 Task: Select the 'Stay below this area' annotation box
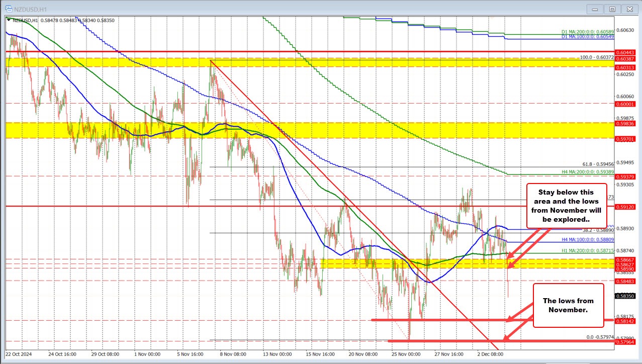pyautogui.click(x=566, y=206)
